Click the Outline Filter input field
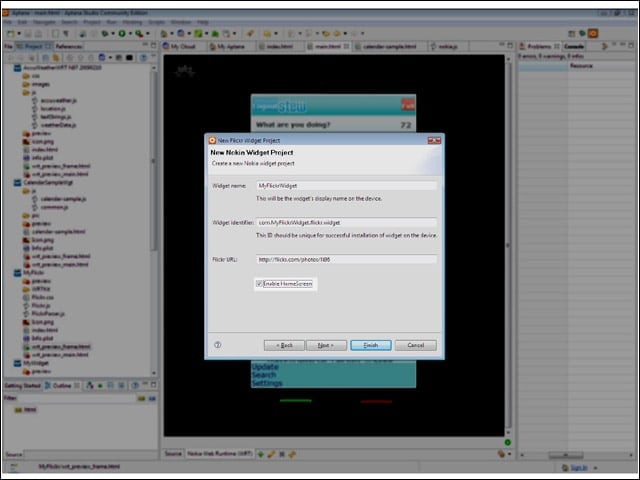640x480 pixels. [x=78, y=398]
